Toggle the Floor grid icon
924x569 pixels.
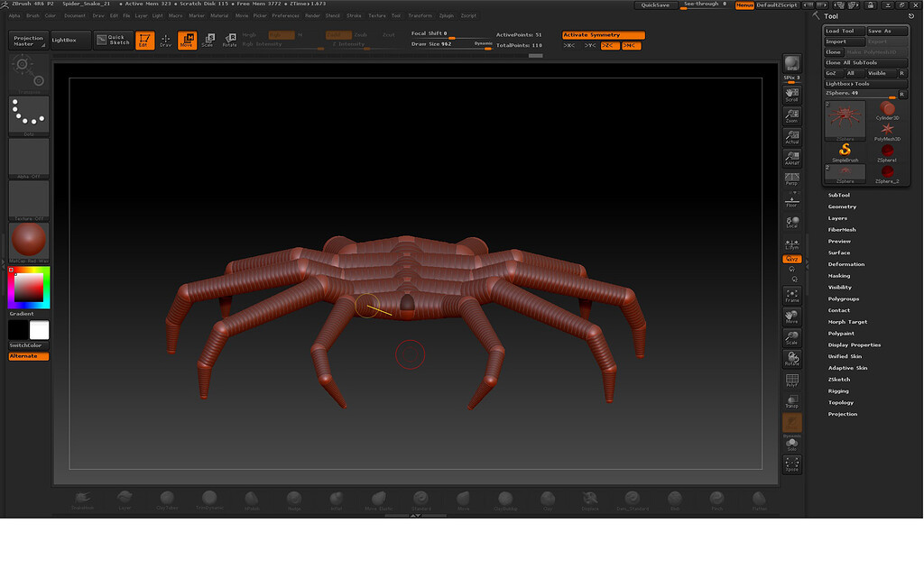tap(792, 200)
